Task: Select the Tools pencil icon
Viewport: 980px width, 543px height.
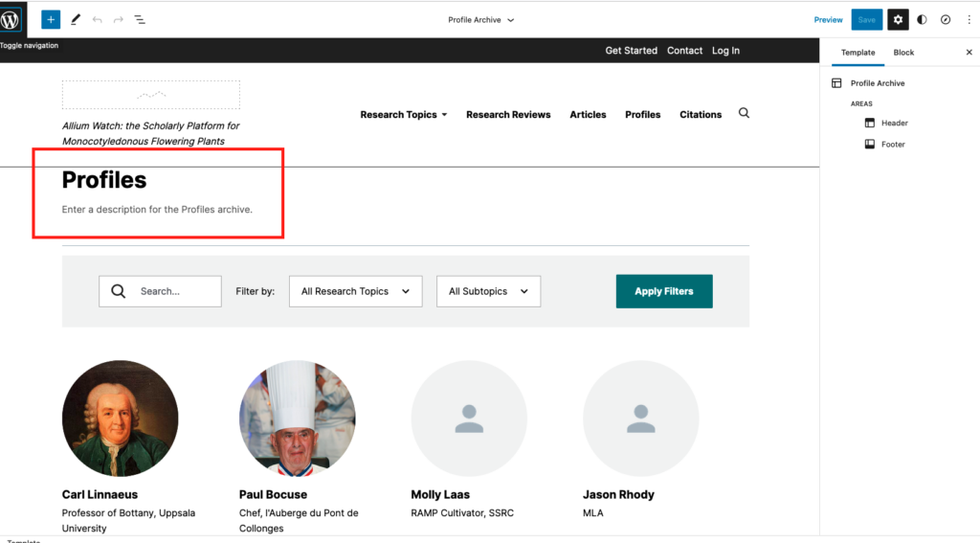Action: [75, 19]
